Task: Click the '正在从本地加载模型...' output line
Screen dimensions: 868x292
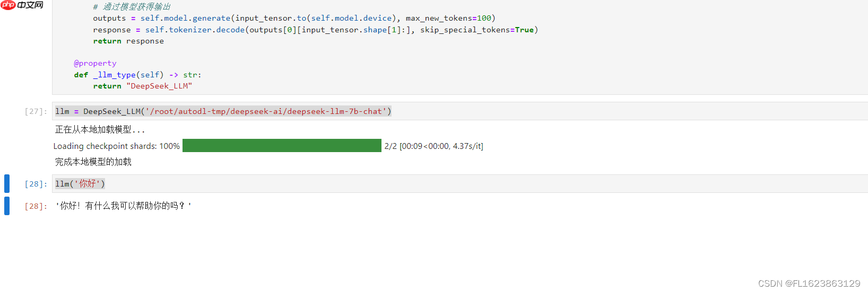Action: click(x=100, y=130)
